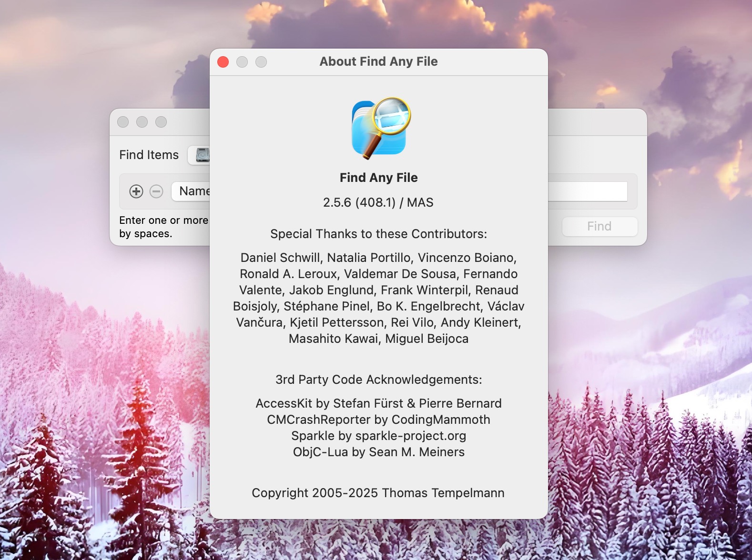Click 3rd Party Code Acknowledgements heading
Screen dimensions: 752x560
tap(379, 380)
